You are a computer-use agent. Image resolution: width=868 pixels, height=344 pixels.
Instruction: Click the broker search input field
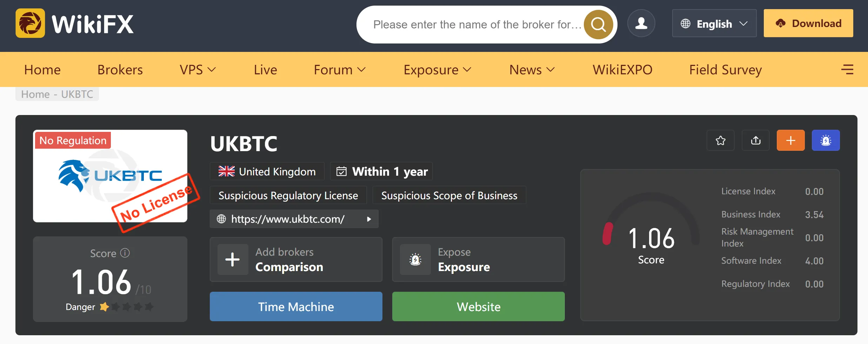[477, 25]
